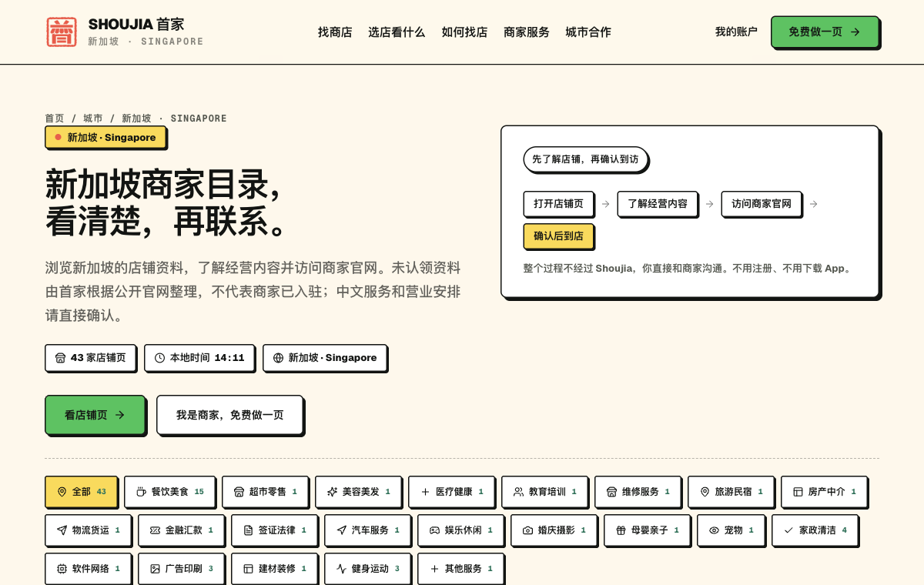This screenshot has height=585, width=924.
Task: Click the gamepad icon on 娱乐休闲 chip
Action: [x=434, y=530]
